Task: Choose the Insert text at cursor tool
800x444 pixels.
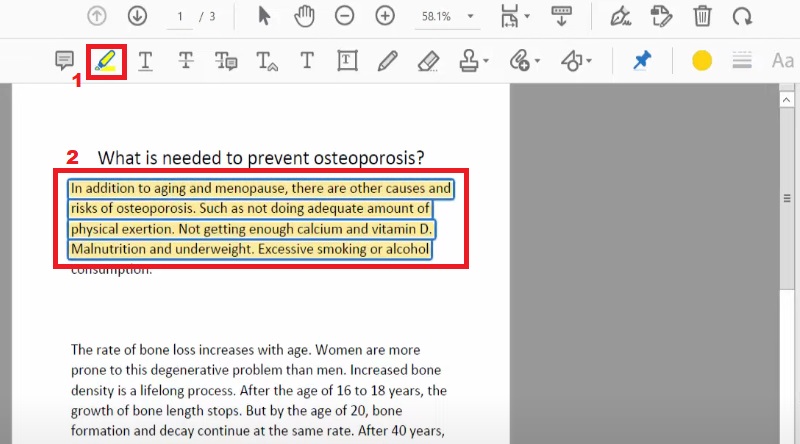Action: 266,61
